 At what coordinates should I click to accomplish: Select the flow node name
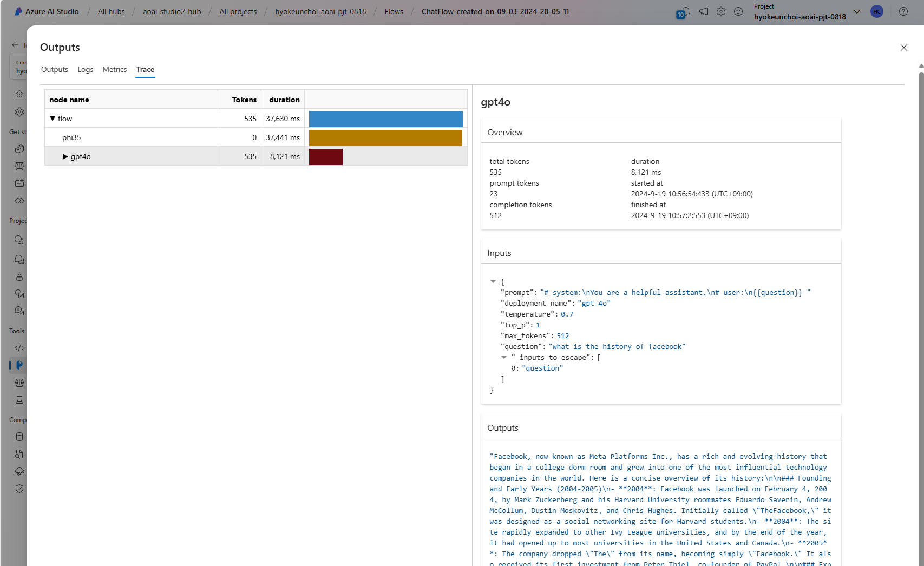(65, 119)
